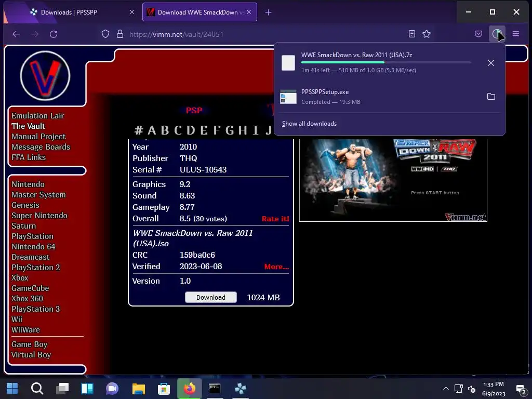Close the Firefox downloads panel button
This screenshot has height=399, width=532.
click(x=497, y=34)
